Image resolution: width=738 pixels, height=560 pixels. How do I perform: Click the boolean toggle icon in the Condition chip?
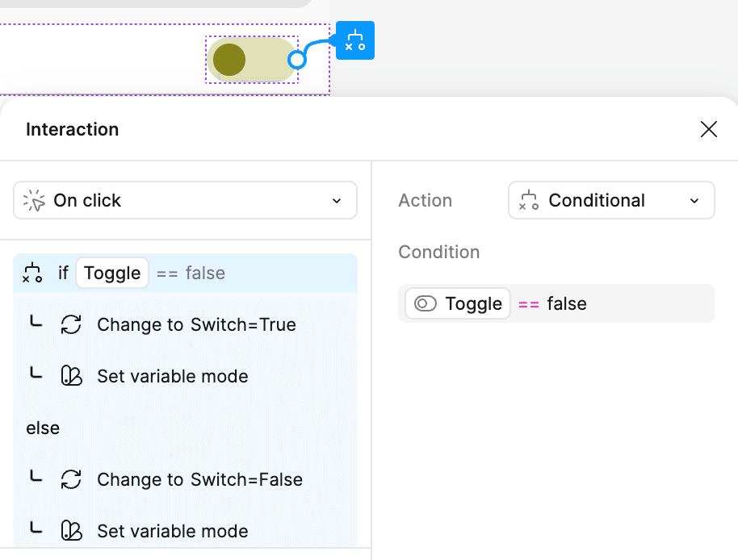click(x=426, y=303)
